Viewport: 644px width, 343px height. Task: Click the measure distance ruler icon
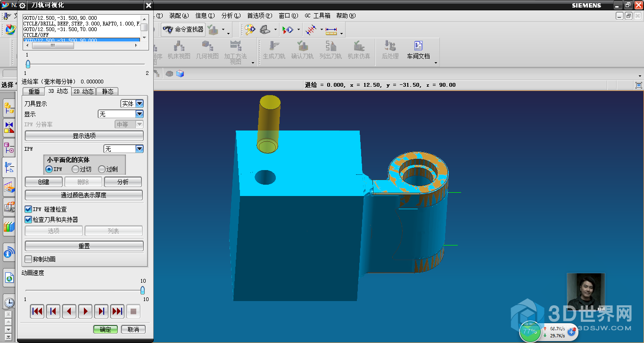coord(331,30)
